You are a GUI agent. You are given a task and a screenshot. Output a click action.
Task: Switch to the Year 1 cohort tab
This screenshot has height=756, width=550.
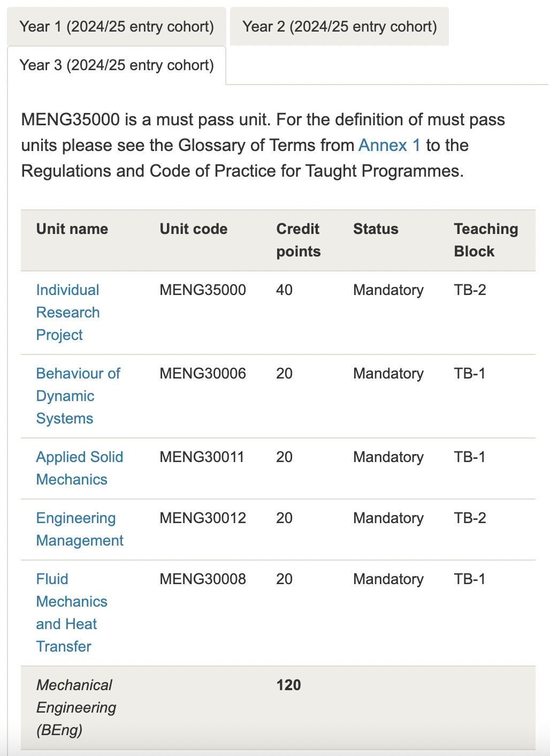[117, 26]
